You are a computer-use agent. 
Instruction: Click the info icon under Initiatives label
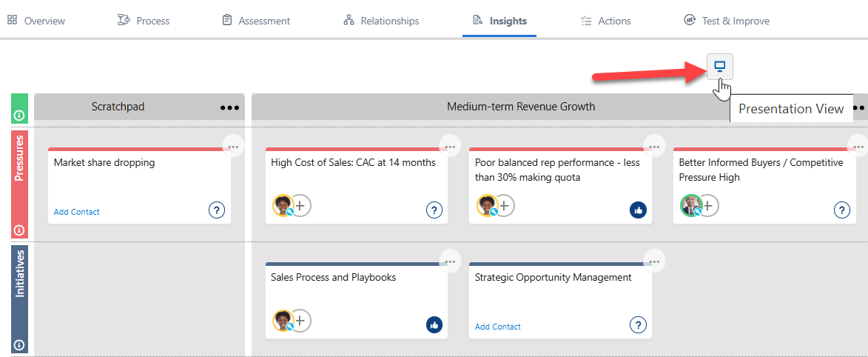point(19,344)
